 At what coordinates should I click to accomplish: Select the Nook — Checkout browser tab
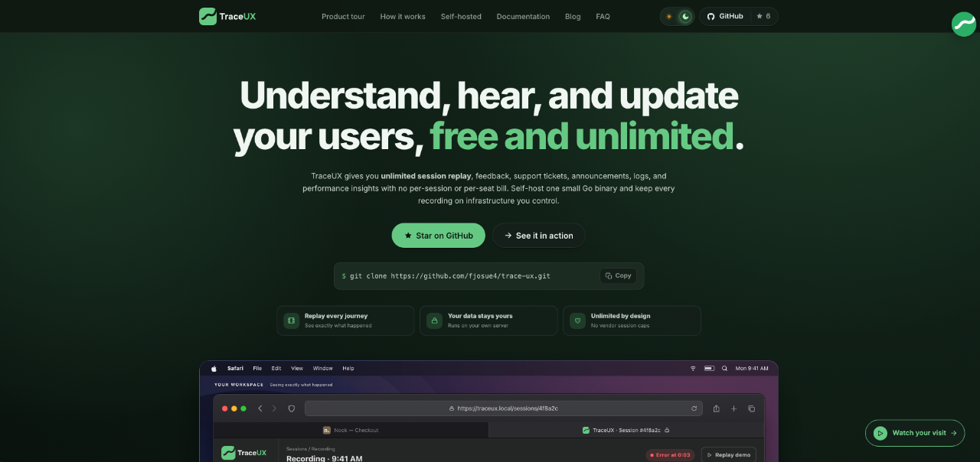click(351, 430)
